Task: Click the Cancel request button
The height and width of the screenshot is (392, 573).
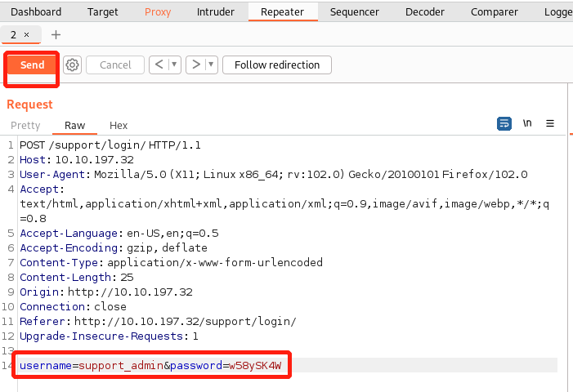Action: [x=115, y=65]
